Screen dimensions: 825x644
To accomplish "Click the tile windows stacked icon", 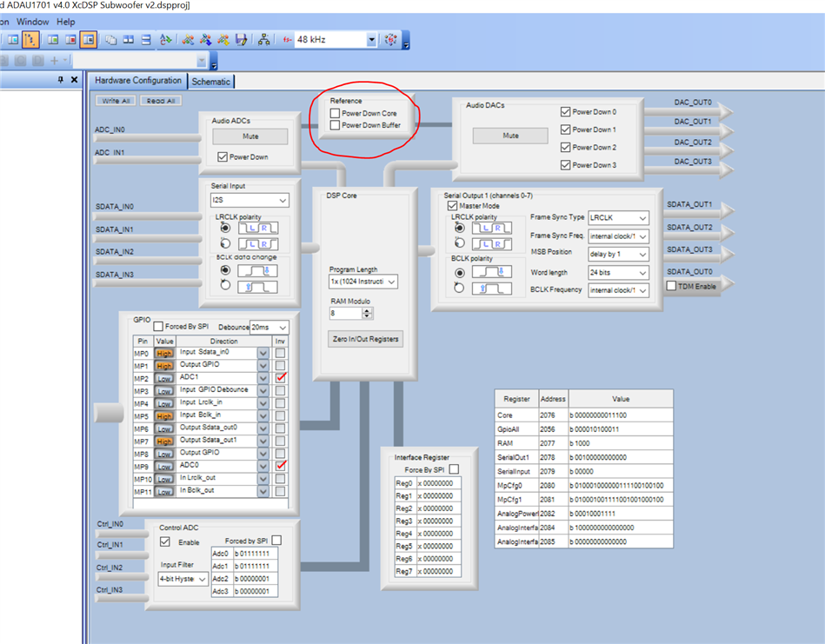I will pyautogui.click(x=146, y=39).
